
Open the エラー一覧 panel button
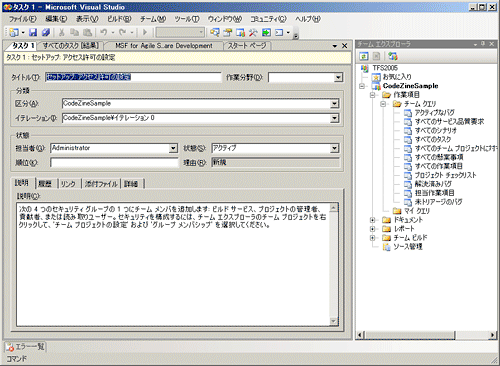point(25,347)
